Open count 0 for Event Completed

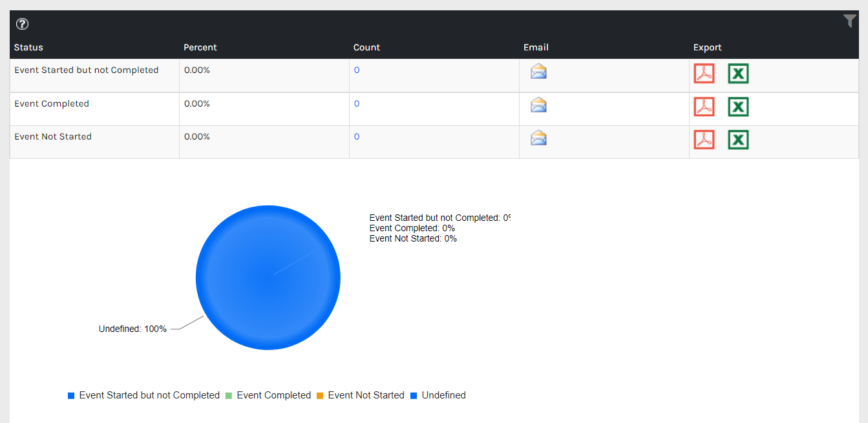pos(357,104)
